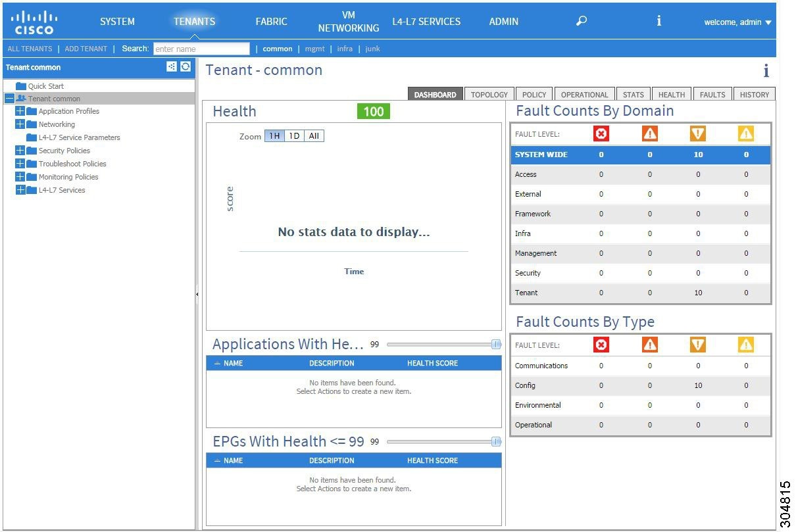Expand Troubleshoot Policies node
The image size is (796, 532).
[x=20, y=164]
